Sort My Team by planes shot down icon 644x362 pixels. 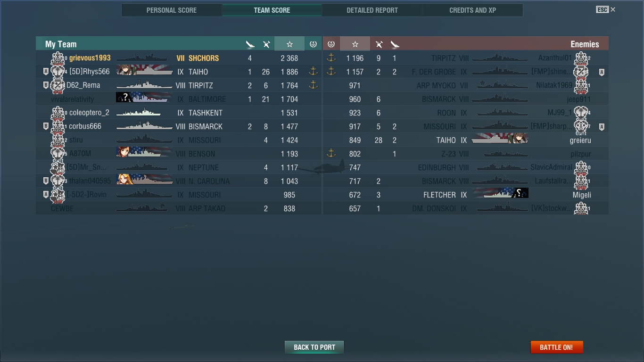(266, 44)
